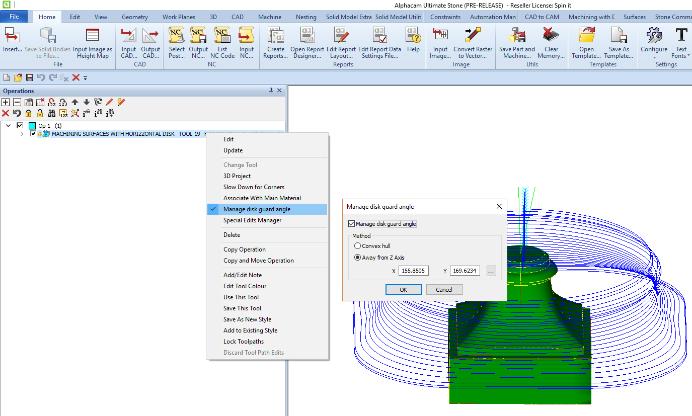
Task: Switch to the Work Planes tab
Action: 179,17
